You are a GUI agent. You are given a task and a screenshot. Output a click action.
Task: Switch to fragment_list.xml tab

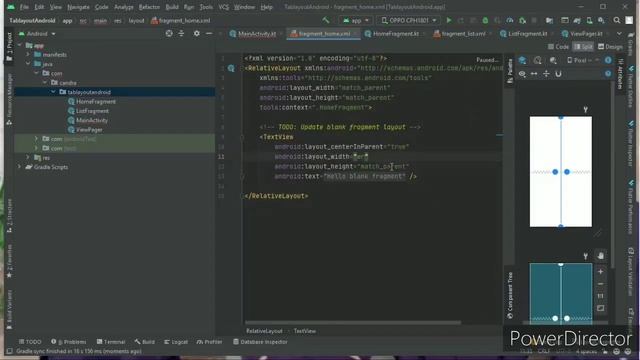pos(460,33)
